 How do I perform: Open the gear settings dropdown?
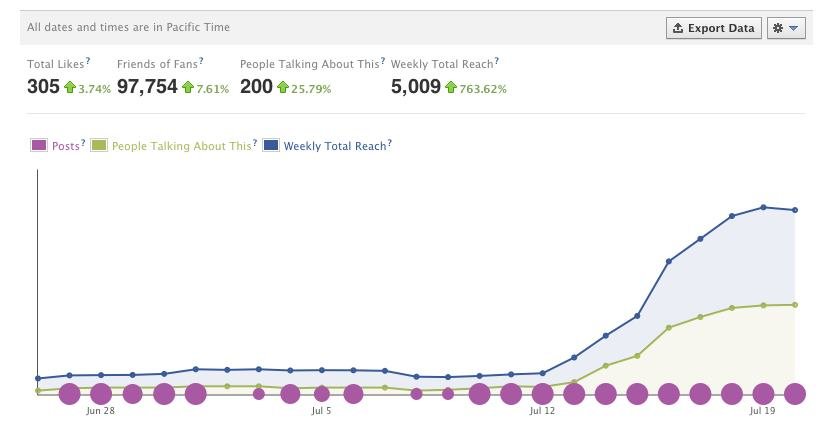[786, 28]
